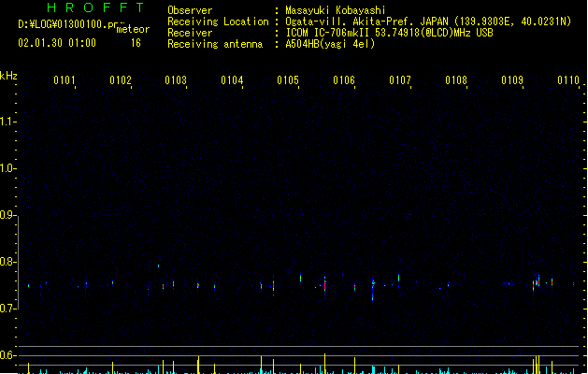Screen dimensions: 588x374
Task: Click the 0105 time marker
Action: tap(288, 80)
